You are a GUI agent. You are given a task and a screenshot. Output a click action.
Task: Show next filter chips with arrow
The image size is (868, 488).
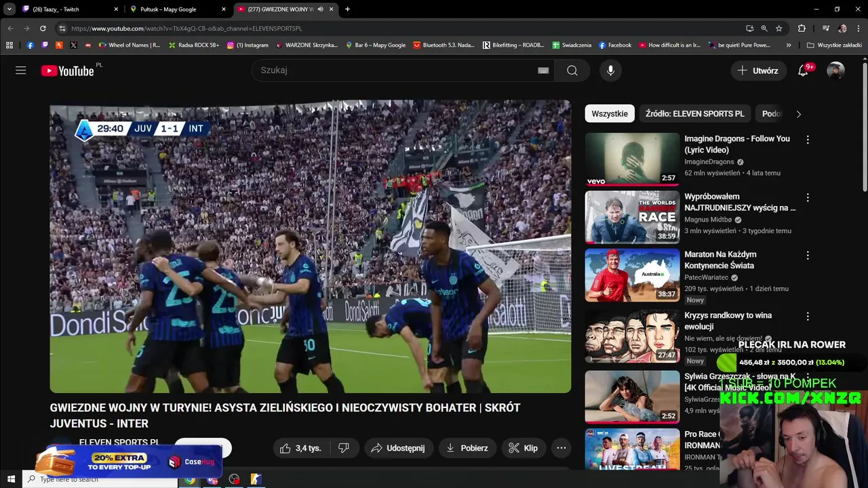coord(798,114)
